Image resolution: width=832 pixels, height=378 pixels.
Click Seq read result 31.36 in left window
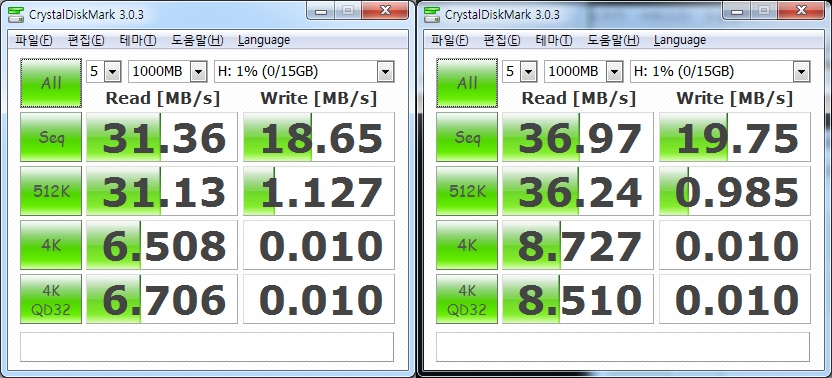point(162,137)
